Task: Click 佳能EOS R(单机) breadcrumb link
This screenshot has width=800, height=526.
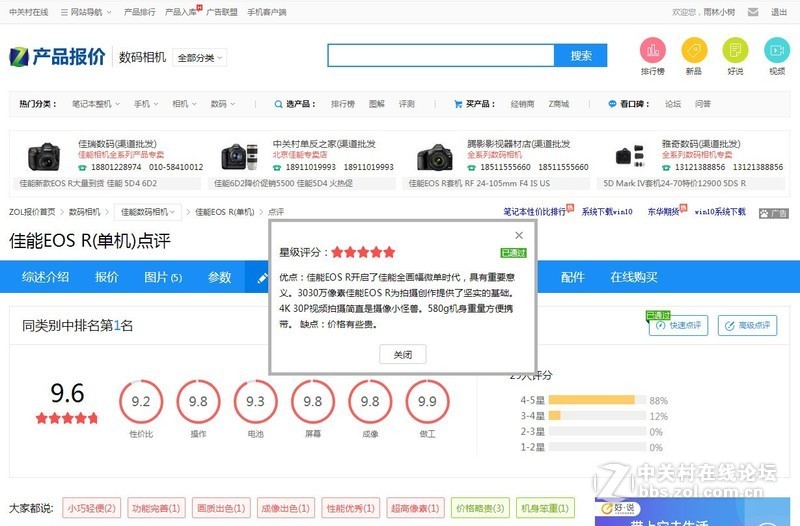Action: tap(224, 212)
